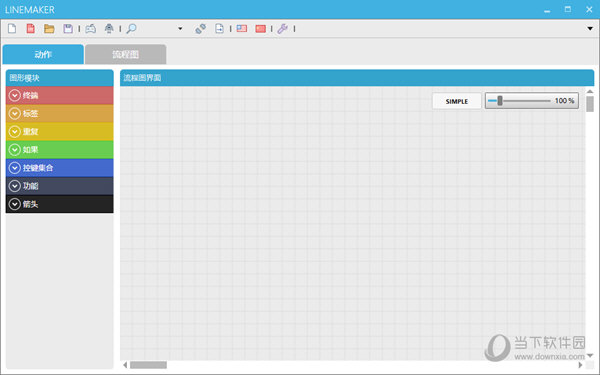The image size is (600, 375).
Task: Open the folder icon in toolbar
Action: (x=49, y=29)
